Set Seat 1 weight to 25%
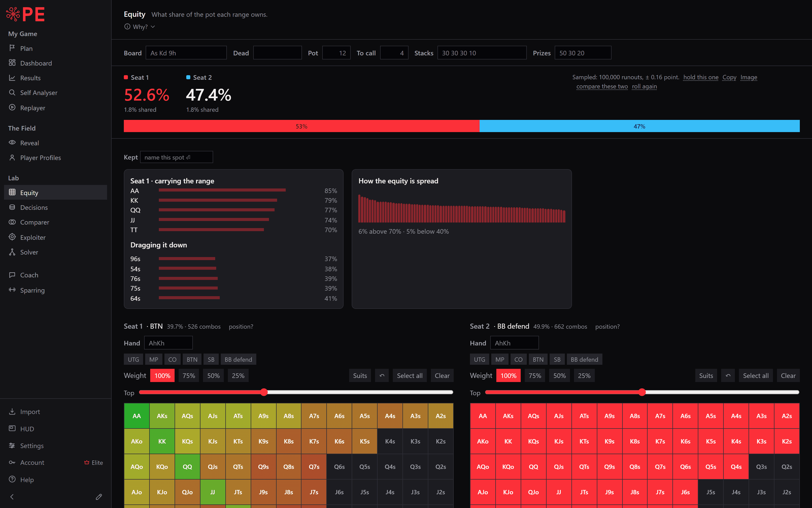 point(238,376)
